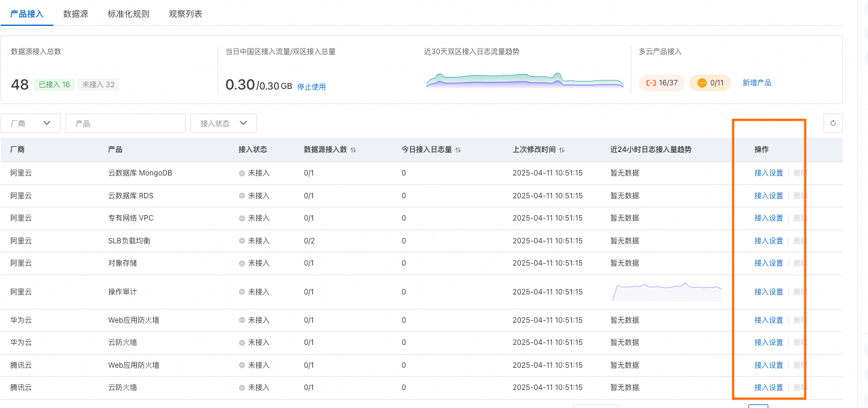Screen dimensions: 868x408
Task: Open 接入设置 for 对象存储
Action: tap(769, 263)
